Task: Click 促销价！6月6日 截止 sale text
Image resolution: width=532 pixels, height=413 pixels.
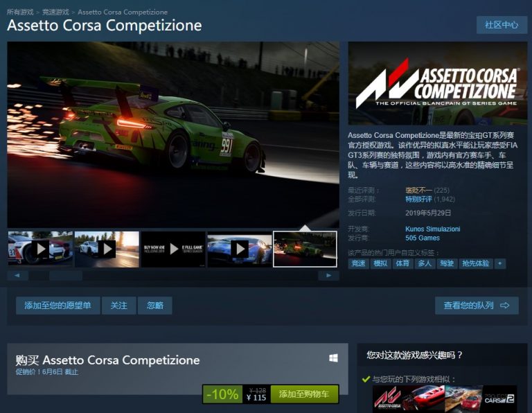Action: coord(47,372)
